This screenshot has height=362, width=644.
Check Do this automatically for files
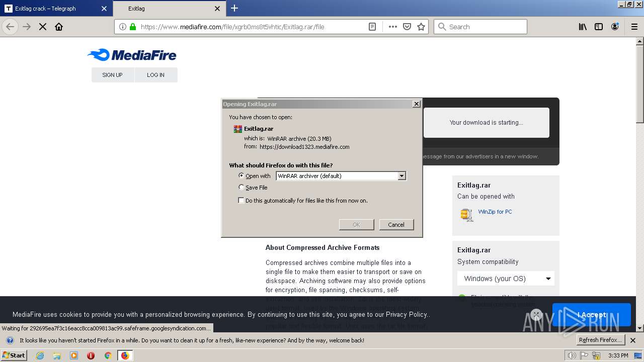point(241,200)
